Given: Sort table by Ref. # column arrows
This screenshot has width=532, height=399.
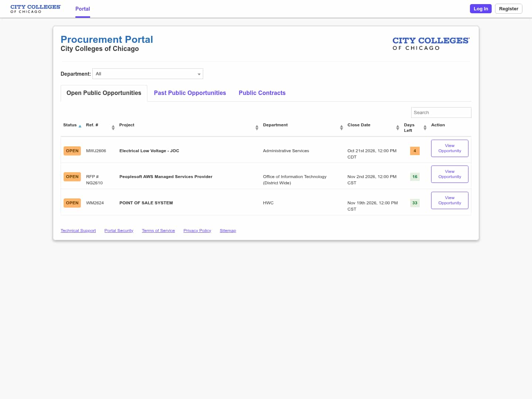Looking at the screenshot, I should 113,127.
